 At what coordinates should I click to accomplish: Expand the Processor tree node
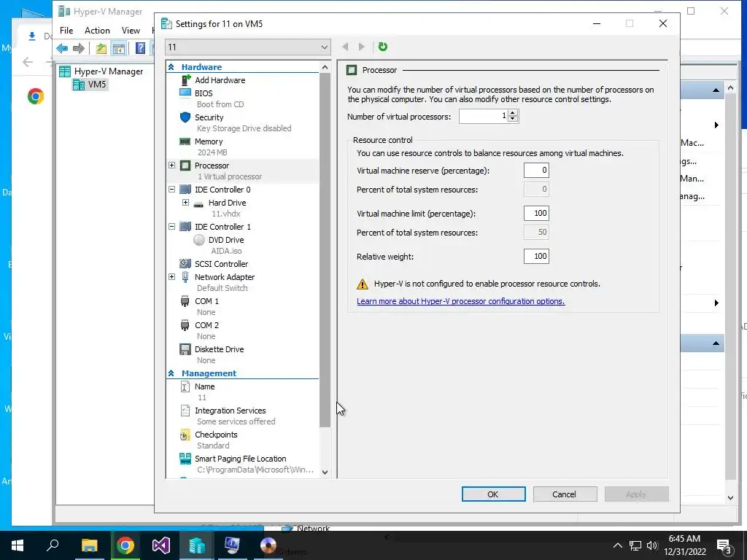(x=172, y=166)
